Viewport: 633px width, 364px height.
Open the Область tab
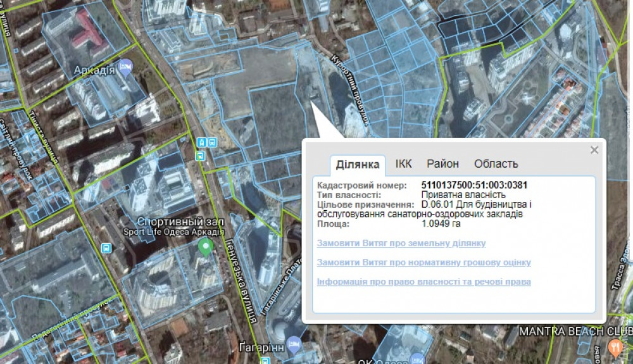point(496,164)
